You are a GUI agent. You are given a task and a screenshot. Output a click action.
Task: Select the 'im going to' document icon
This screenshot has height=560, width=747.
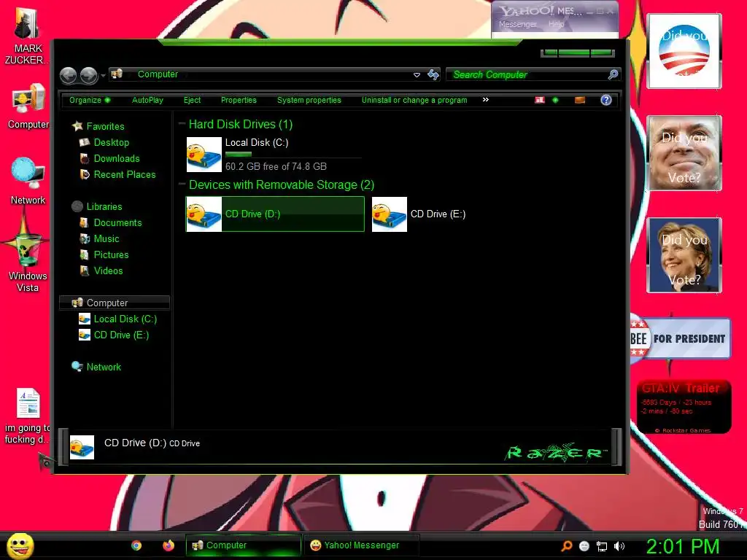click(28, 416)
